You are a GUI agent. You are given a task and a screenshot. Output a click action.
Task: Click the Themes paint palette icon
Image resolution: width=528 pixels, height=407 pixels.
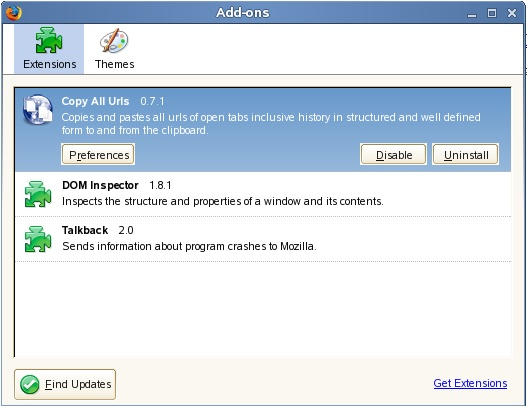pyautogui.click(x=114, y=40)
